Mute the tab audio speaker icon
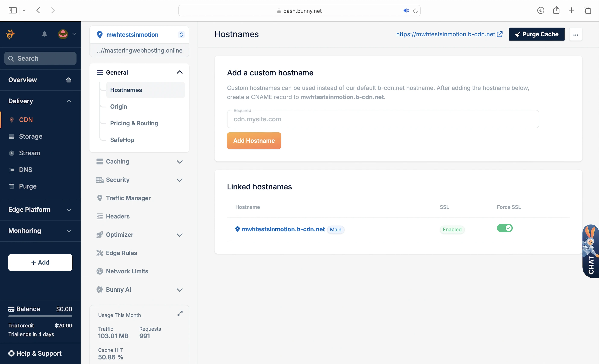The width and height of the screenshot is (599, 364). 406,11
